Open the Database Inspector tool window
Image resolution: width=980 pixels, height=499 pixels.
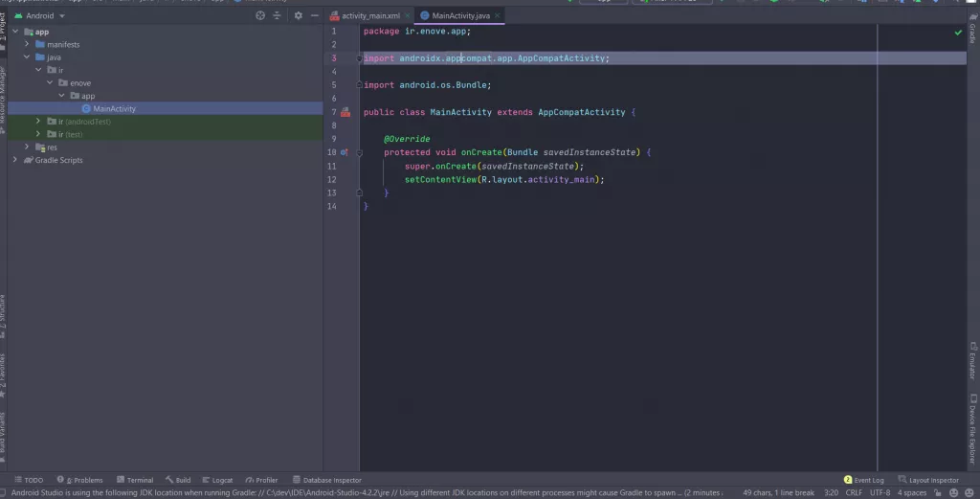point(327,480)
